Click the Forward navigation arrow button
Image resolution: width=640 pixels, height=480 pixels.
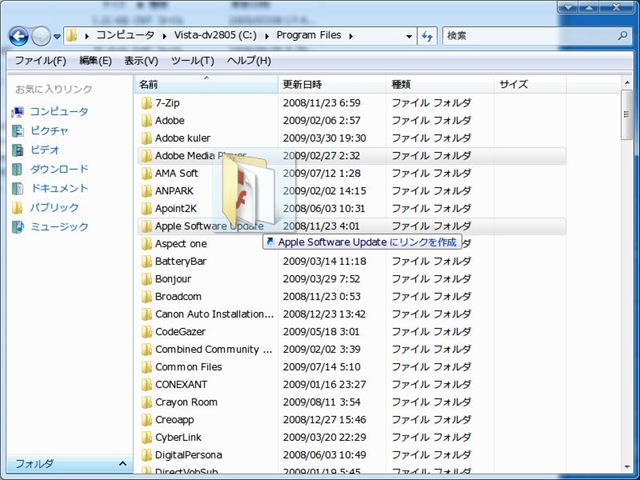point(41,36)
